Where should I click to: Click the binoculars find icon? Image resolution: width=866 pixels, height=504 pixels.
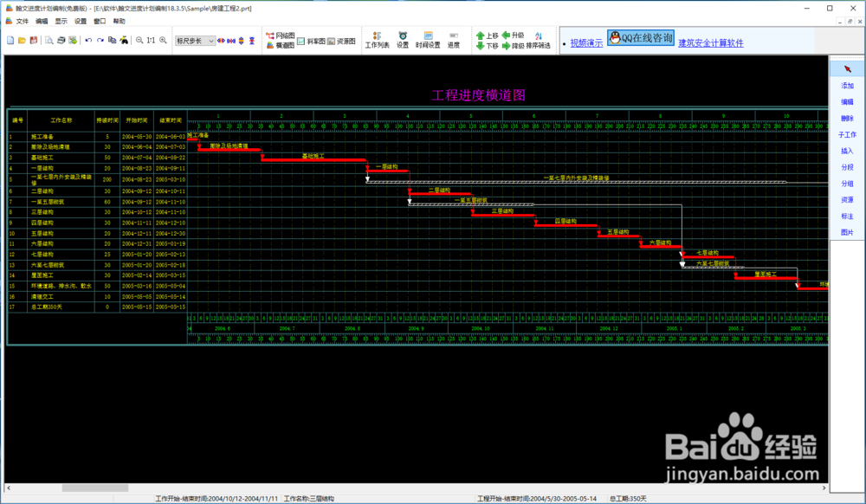[x=124, y=41]
